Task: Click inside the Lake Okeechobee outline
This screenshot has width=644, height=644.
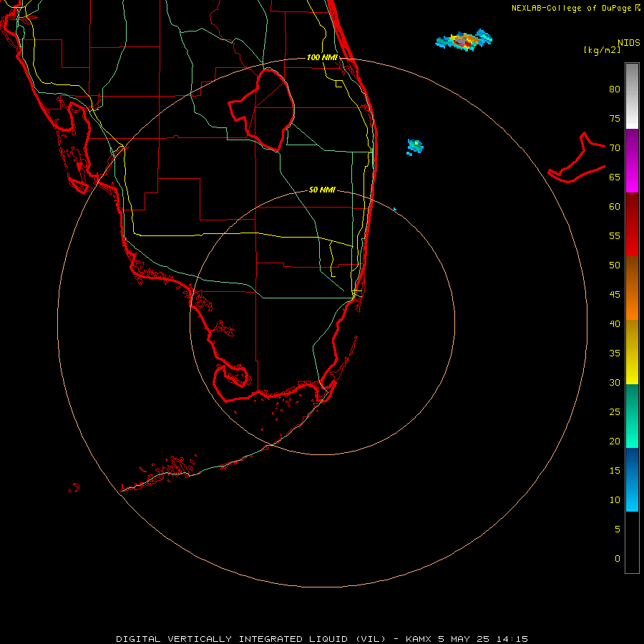Action: [x=266, y=109]
